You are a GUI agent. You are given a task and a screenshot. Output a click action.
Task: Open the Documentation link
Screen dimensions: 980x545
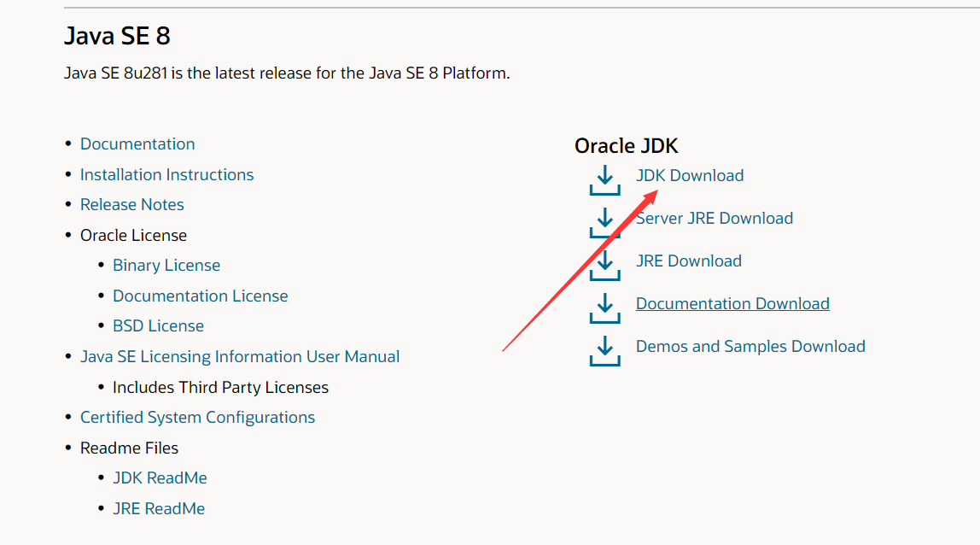tap(137, 144)
